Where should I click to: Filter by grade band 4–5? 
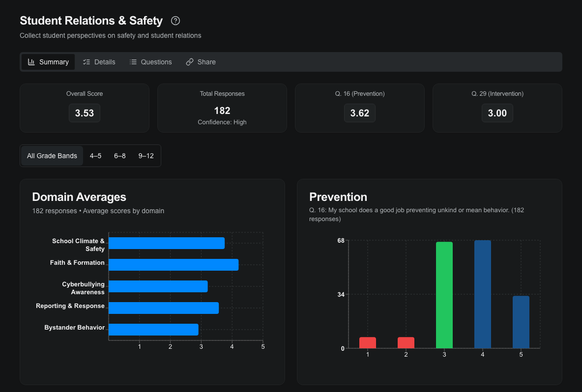95,156
